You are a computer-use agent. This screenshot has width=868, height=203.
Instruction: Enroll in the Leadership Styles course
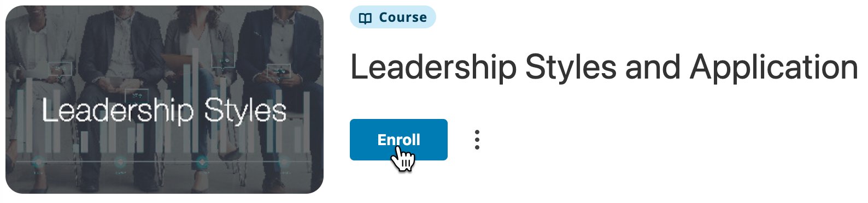(x=398, y=140)
